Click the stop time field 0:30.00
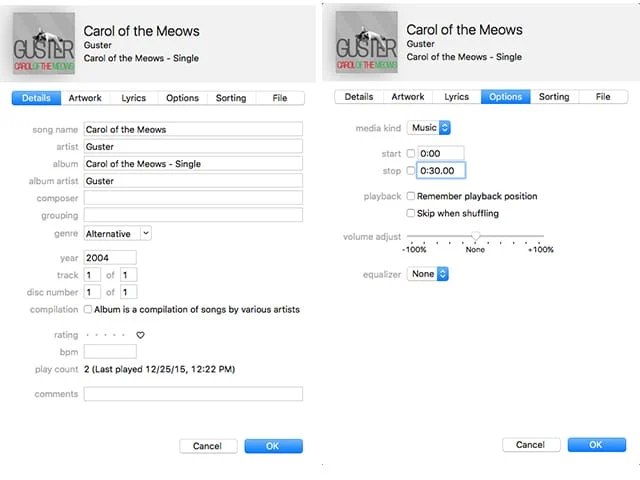This screenshot has width=640, height=480. (441, 171)
